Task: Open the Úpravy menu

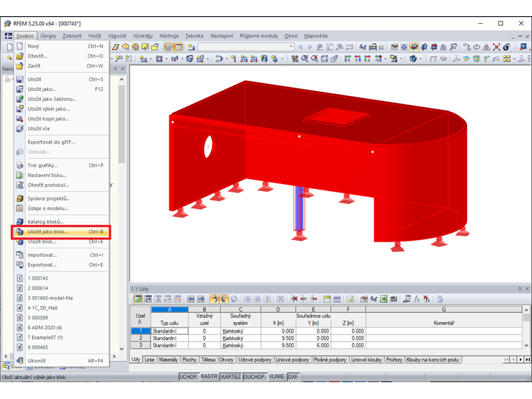Action: 48,36
